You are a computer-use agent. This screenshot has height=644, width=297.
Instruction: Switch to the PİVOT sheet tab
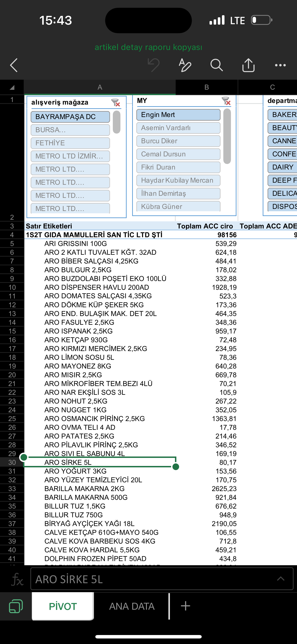coord(63,606)
